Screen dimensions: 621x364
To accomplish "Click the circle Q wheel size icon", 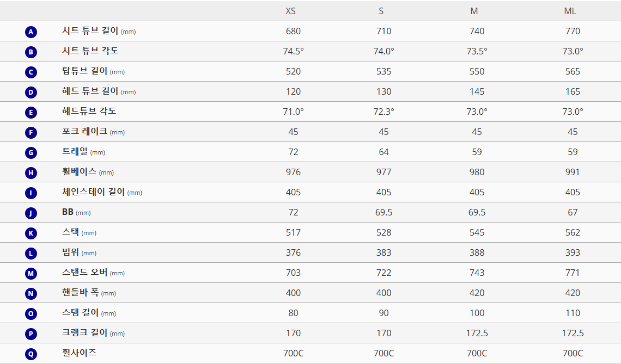I will 31,354.
